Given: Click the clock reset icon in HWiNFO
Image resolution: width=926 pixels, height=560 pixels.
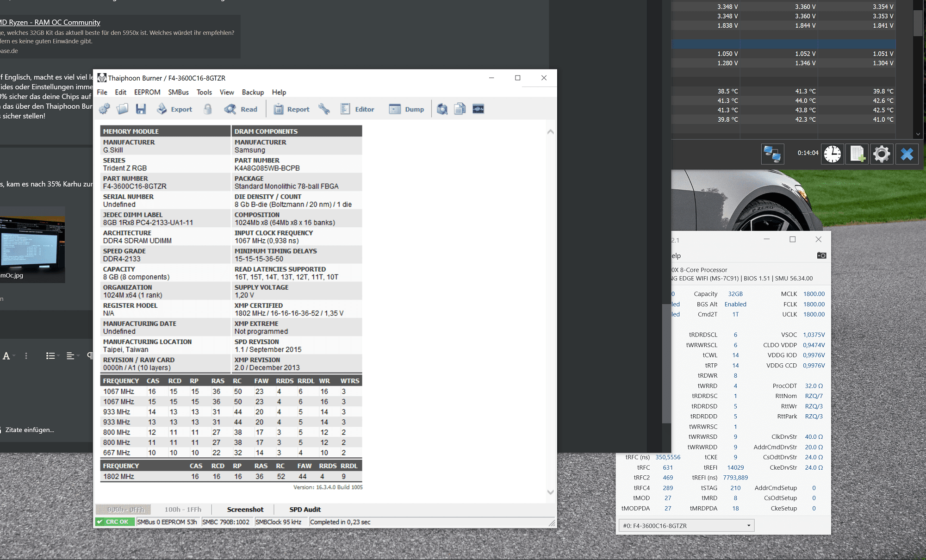Looking at the screenshot, I should [832, 154].
